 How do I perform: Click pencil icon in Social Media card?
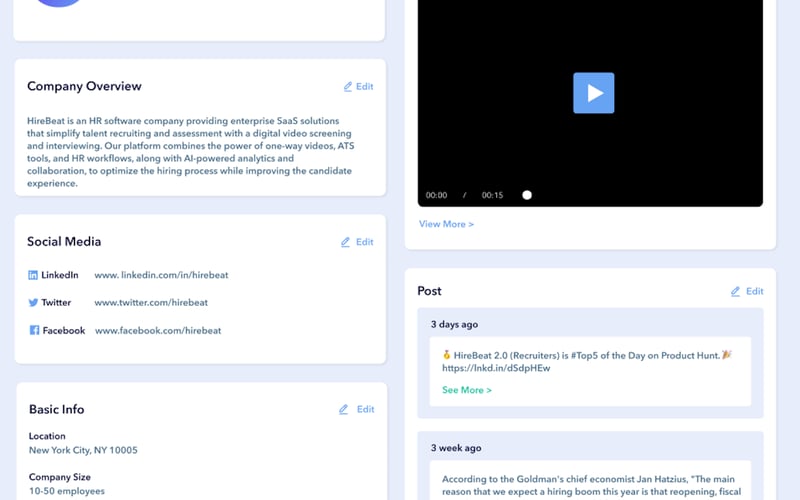[345, 242]
